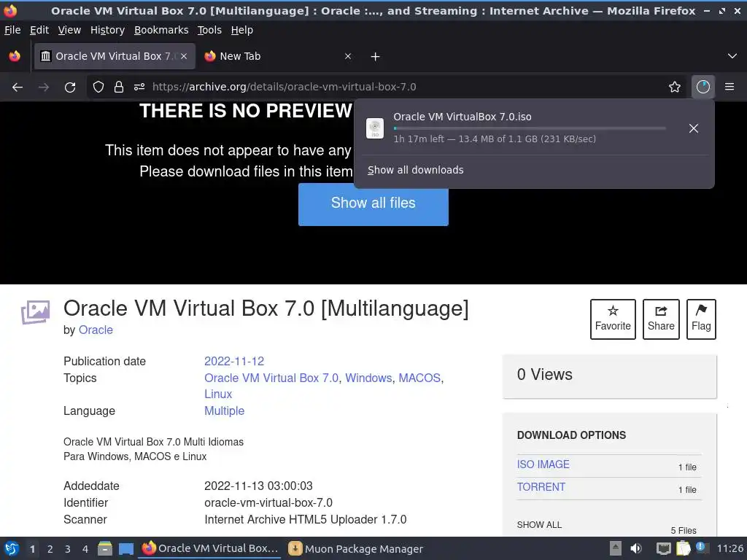Open the Oracle VM Virtual Box 7.0 topic
Screen dimensions: 747x560
(271, 378)
